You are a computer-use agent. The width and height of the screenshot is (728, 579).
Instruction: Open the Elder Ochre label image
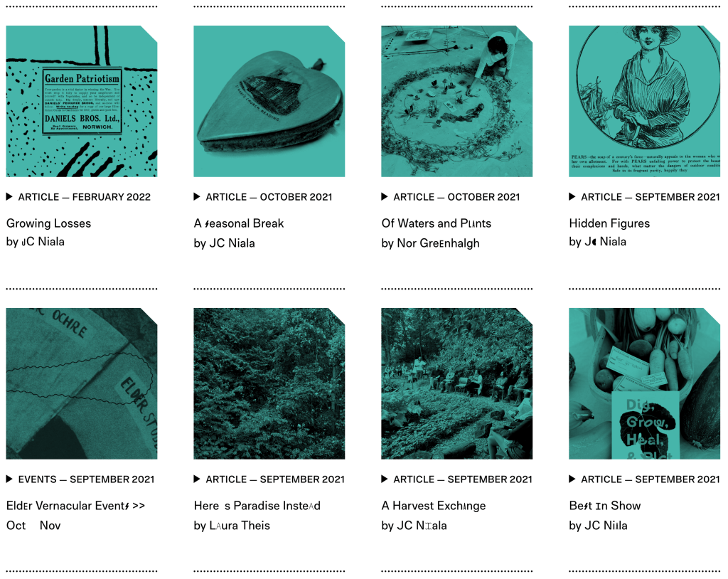(82, 383)
